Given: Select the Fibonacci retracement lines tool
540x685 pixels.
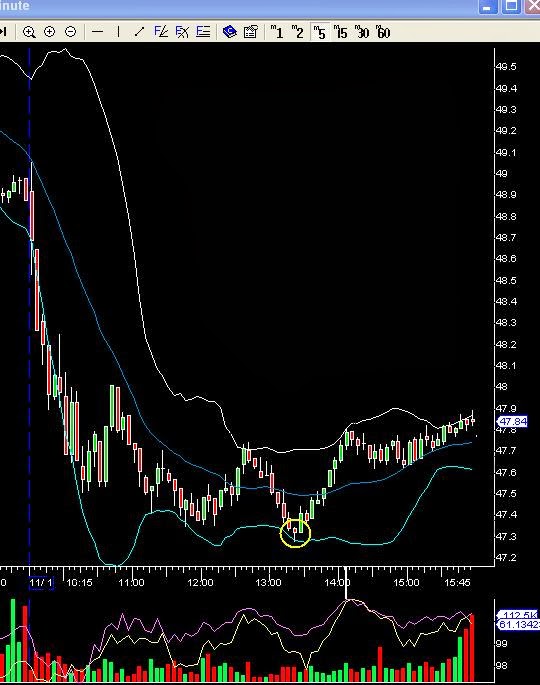Looking at the screenshot, I should pos(203,32).
